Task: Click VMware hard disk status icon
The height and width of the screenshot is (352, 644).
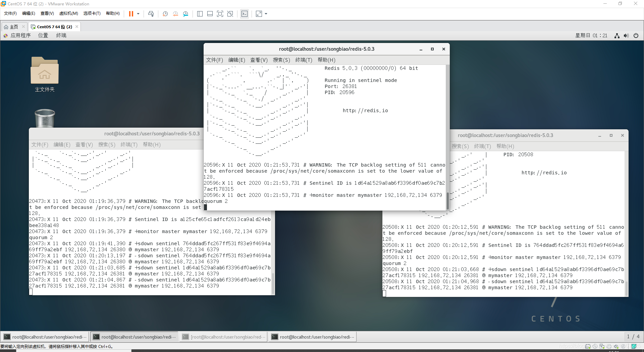Action: [588, 346]
